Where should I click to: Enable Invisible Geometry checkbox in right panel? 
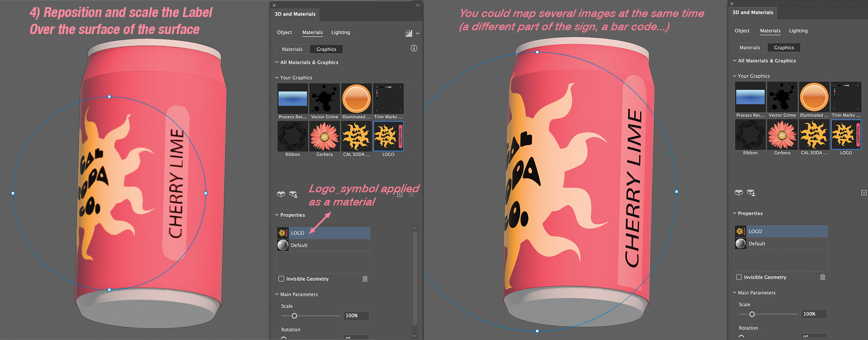[x=739, y=277]
